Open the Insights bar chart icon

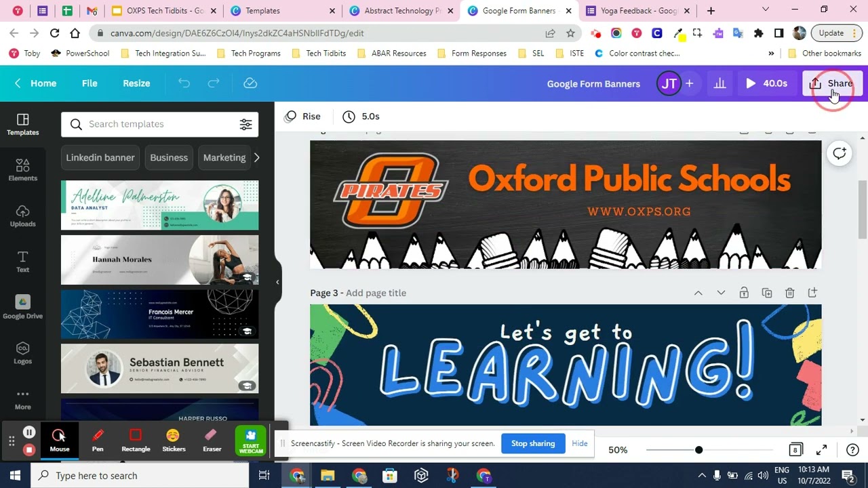pyautogui.click(x=719, y=83)
